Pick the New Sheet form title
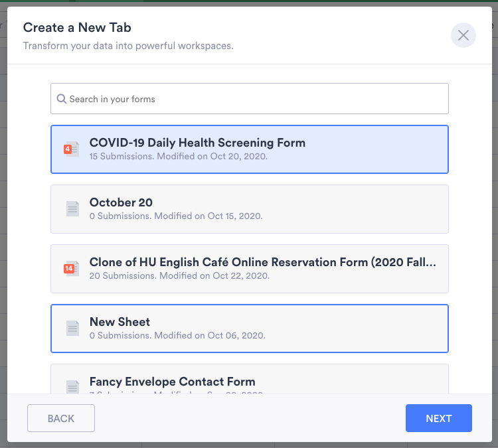Image resolution: width=498 pixels, height=448 pixels. (120, 322)
